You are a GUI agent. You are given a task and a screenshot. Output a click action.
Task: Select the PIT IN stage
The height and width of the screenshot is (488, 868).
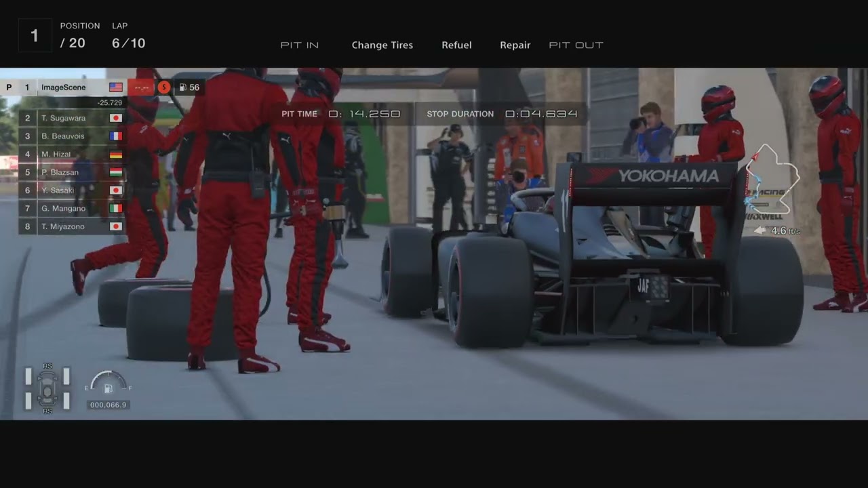tap(300, 45)
